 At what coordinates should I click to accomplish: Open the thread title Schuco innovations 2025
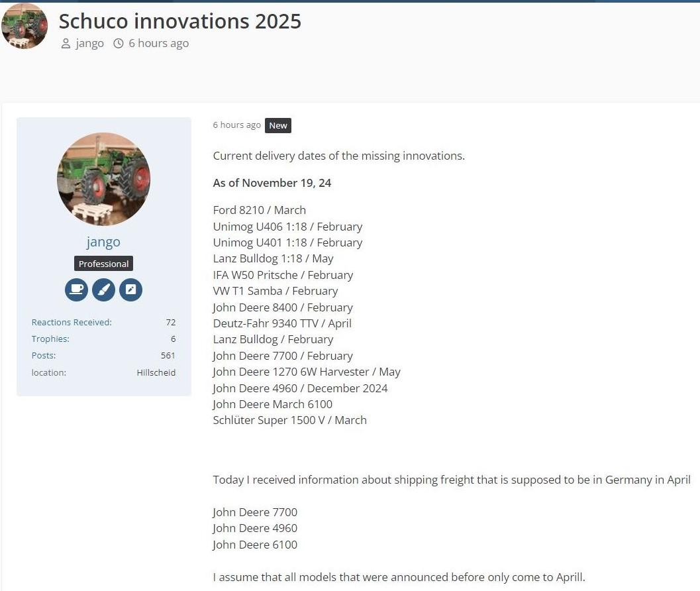(179, 21)
